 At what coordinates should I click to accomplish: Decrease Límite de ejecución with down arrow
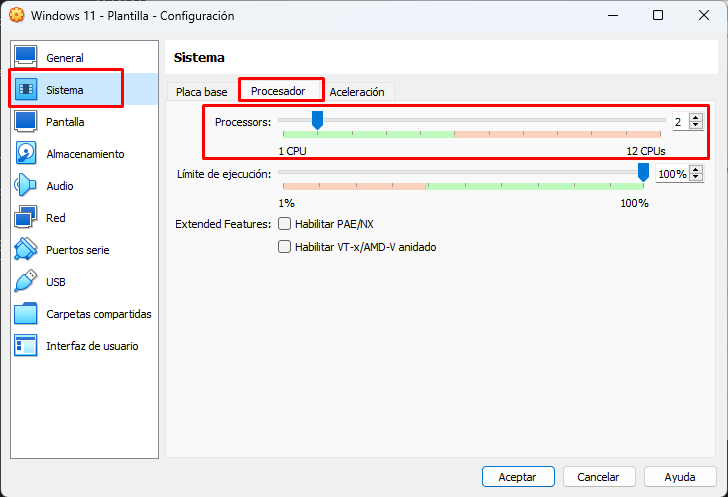(x=696, y=178)
